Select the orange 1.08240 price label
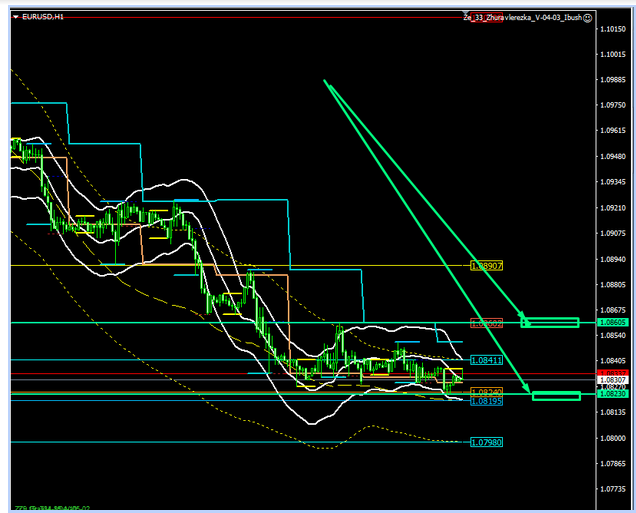Viewport: 636px width, 513px height. (x=485, y=392)
